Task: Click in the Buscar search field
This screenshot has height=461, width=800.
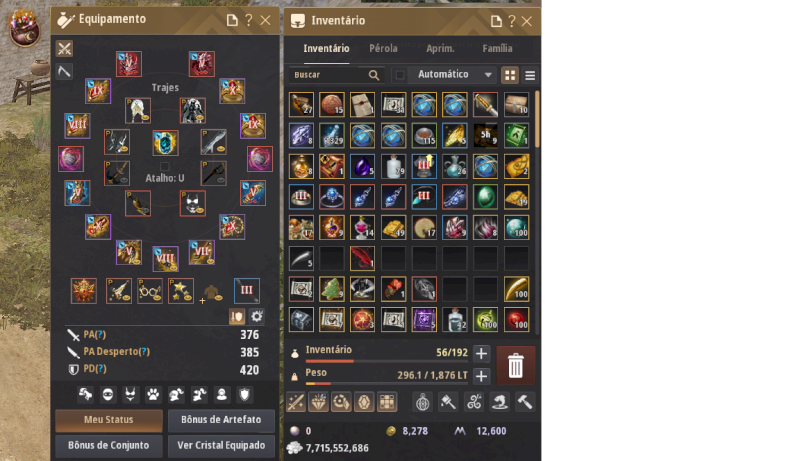Action: 329,75
